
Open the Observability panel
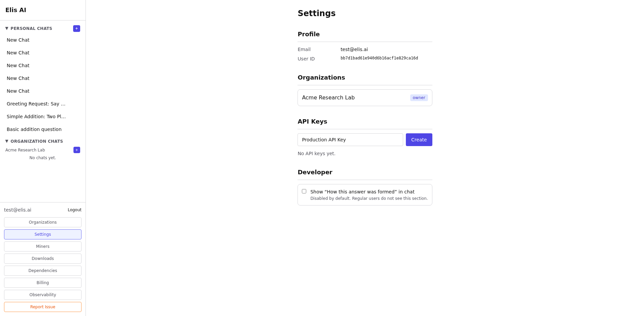[43, 295]
